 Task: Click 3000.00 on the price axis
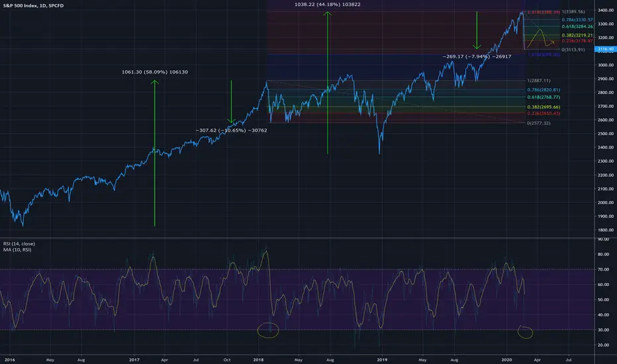pos(606,65)
